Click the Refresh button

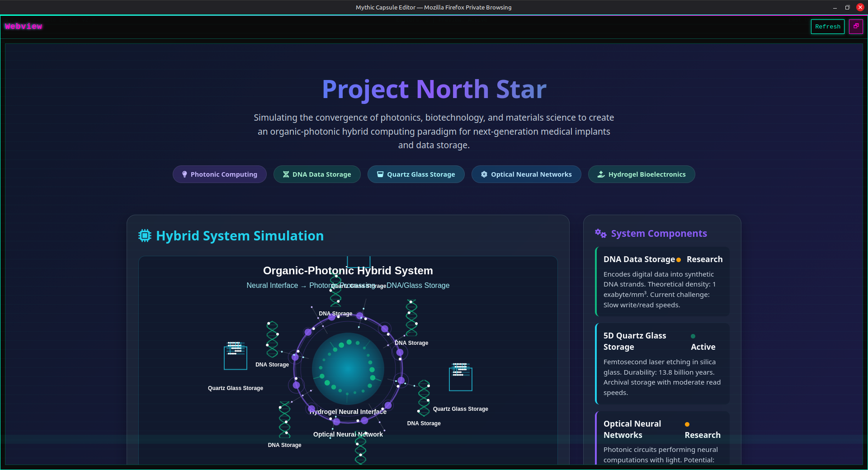click(x=827, y=27)
